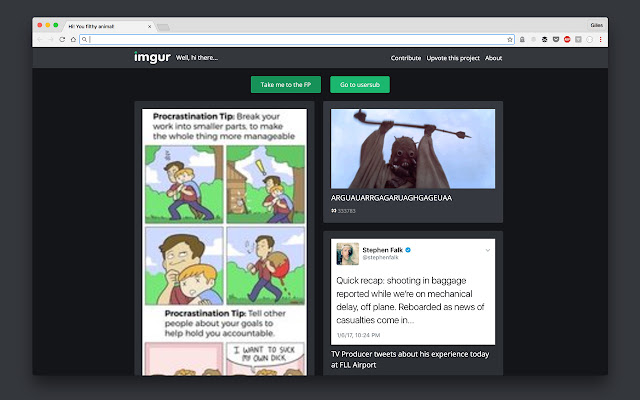Viewport: 640px width, 400px height.
Task: Click the red extension icon in the toolbar
Action: (567, 39)
